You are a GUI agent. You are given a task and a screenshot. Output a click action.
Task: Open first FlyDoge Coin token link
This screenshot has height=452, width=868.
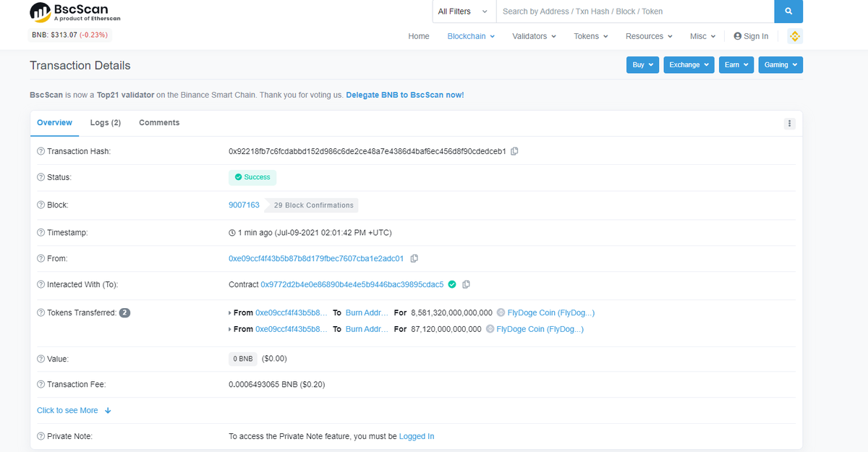click(551, 313)
